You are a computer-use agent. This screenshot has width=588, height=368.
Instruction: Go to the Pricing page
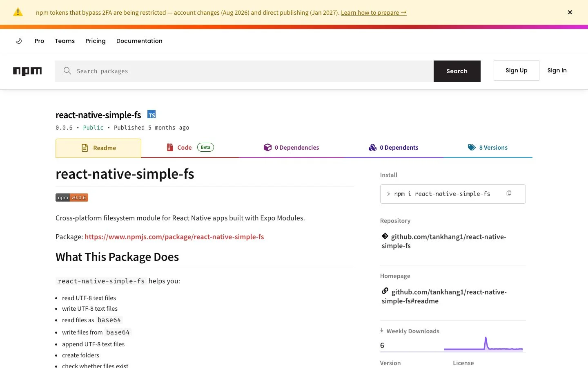(x=96, y=41)
